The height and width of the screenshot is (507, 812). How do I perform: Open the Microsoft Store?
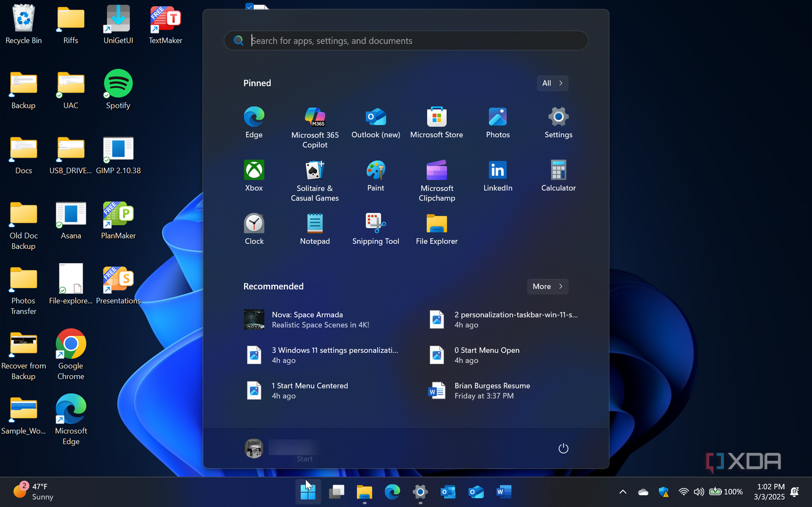point(437,118)
